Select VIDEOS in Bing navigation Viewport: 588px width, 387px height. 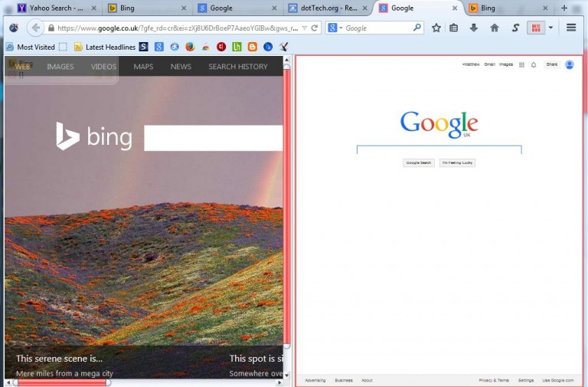coord(103,67)
